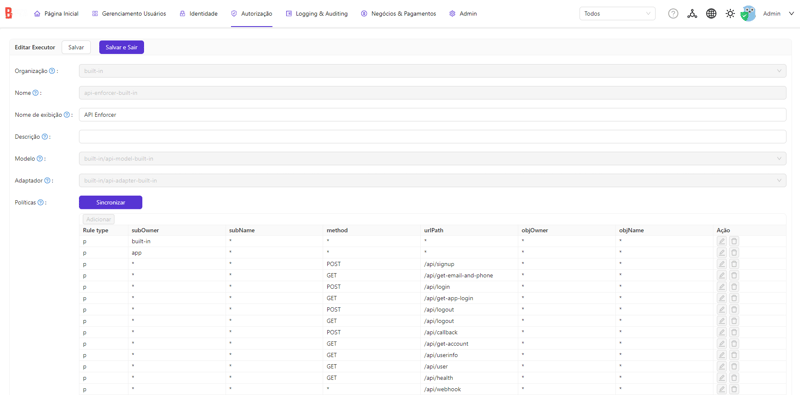Expand the Adaptador select box

pyautogui.click(x=433, y=181)
